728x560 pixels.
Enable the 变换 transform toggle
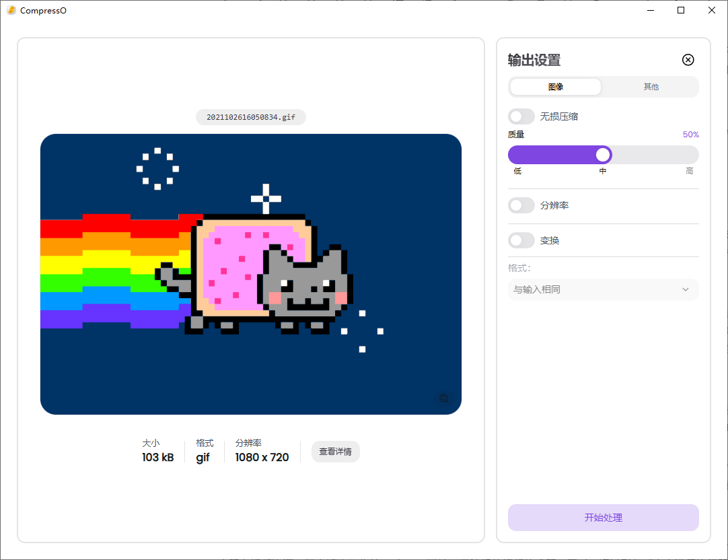click(521, 240)
